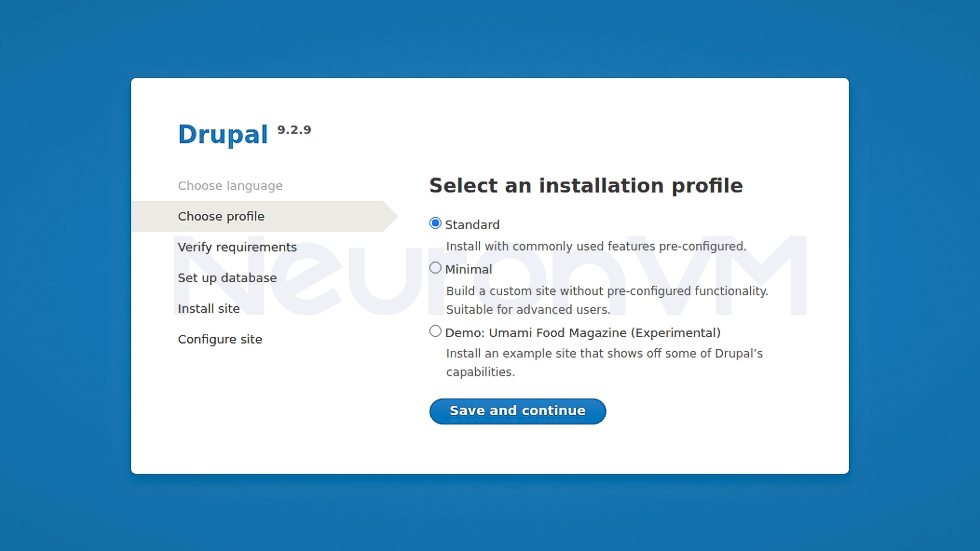Go to the Set up database step
The height and width of the screenshot is (551, 980).
point(227,278)
